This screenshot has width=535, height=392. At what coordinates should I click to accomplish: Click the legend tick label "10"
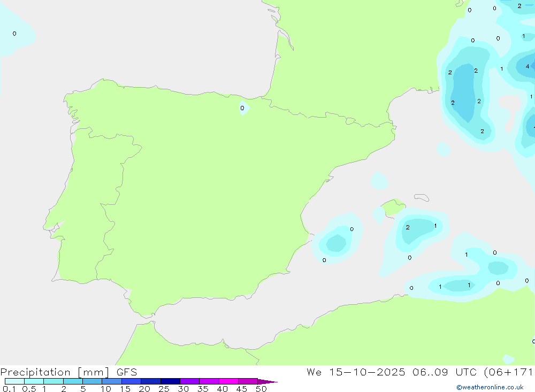point(106,389)
